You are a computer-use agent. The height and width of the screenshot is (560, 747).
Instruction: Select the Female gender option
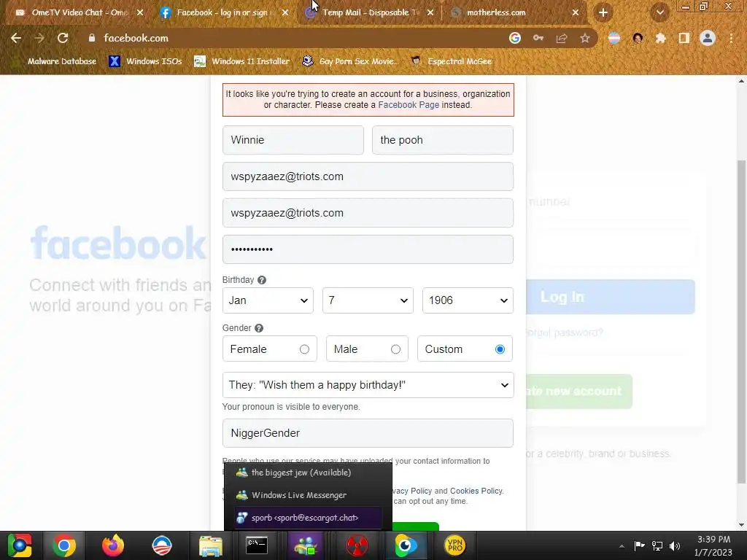(x=269, y=349)
